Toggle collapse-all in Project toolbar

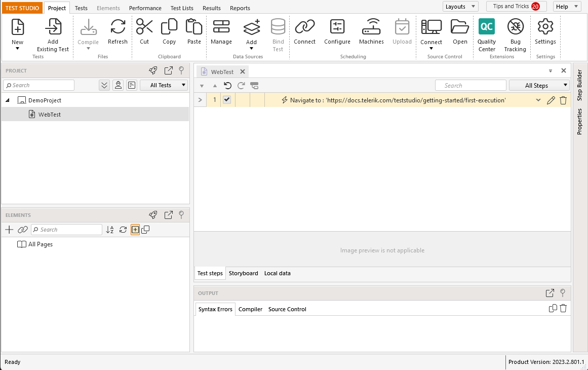pos(104,85)
